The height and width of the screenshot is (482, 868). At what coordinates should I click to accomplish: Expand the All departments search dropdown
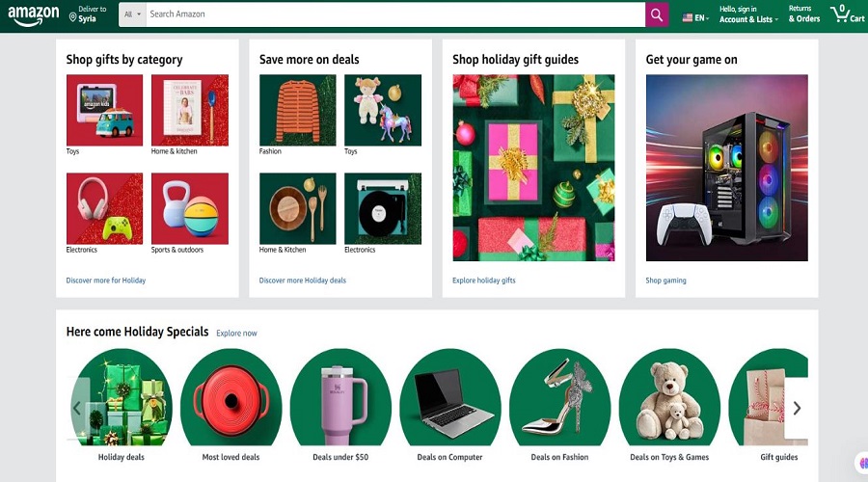click(132, 14)
